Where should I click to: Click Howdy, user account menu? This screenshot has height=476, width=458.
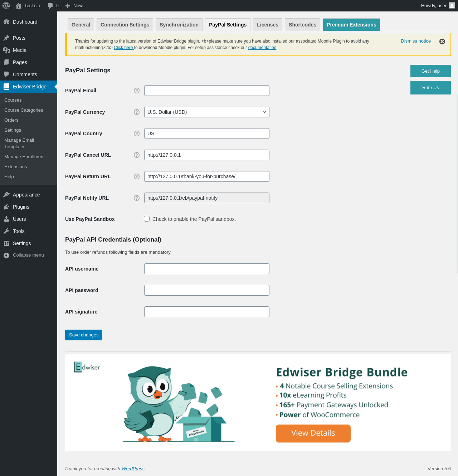coord(438,6)
